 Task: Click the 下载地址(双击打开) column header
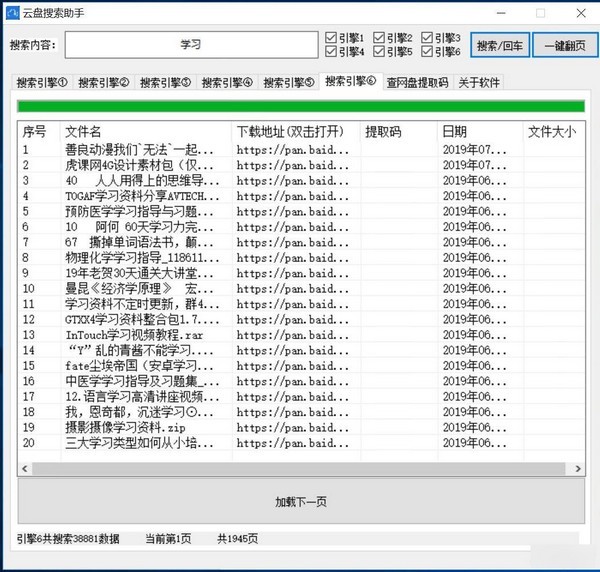click(x=295, y=132)
